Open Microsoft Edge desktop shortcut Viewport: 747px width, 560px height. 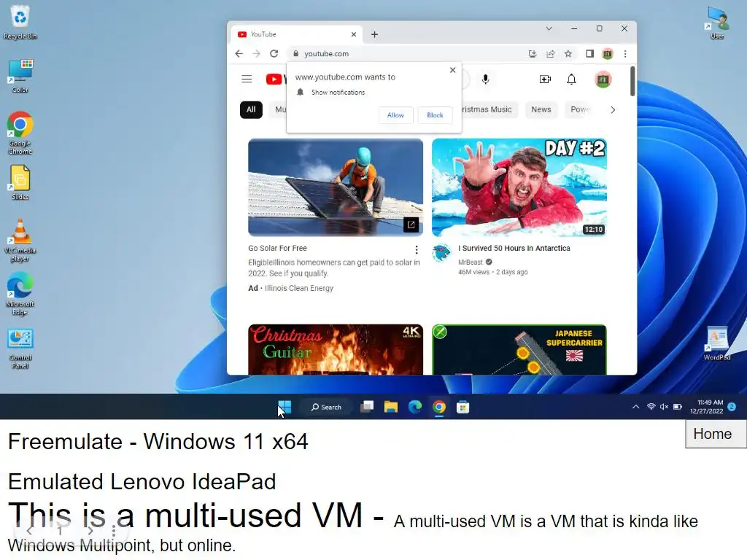pyautogui.click(x=20, y=295)
